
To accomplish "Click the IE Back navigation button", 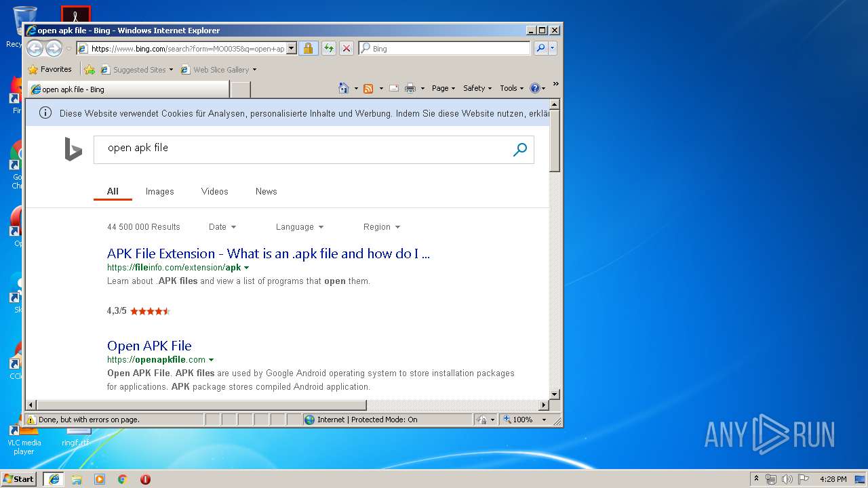I will [x=35, y=48].
